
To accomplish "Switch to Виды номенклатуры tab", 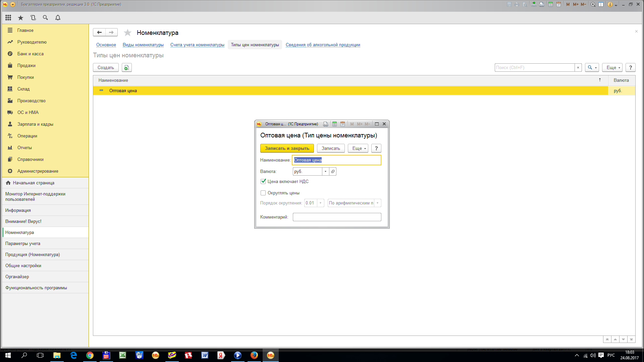I will [x=143, y=45].
